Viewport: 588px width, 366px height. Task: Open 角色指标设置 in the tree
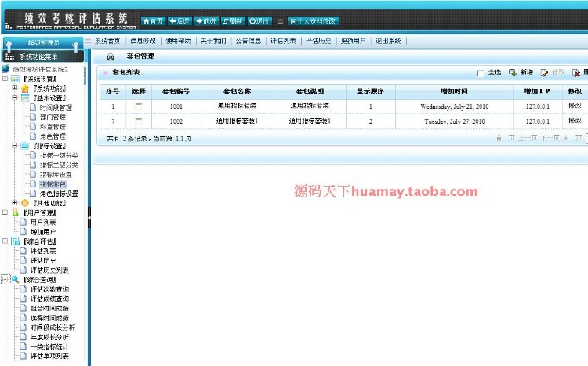coord(60,194)
